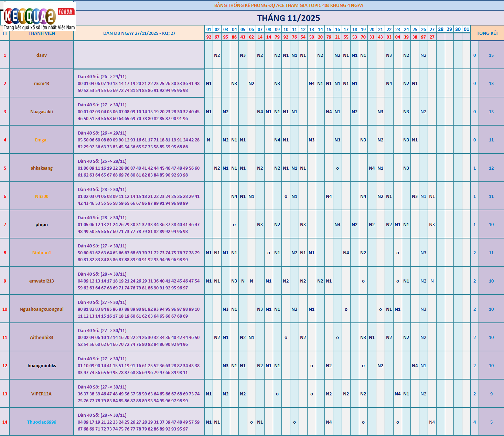Click row number 14 in TT column
The height and width of the screenshot is (436, 504).
5,422
